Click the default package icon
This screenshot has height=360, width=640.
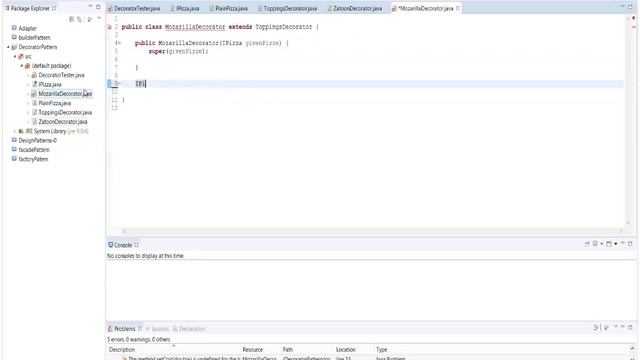27,66
